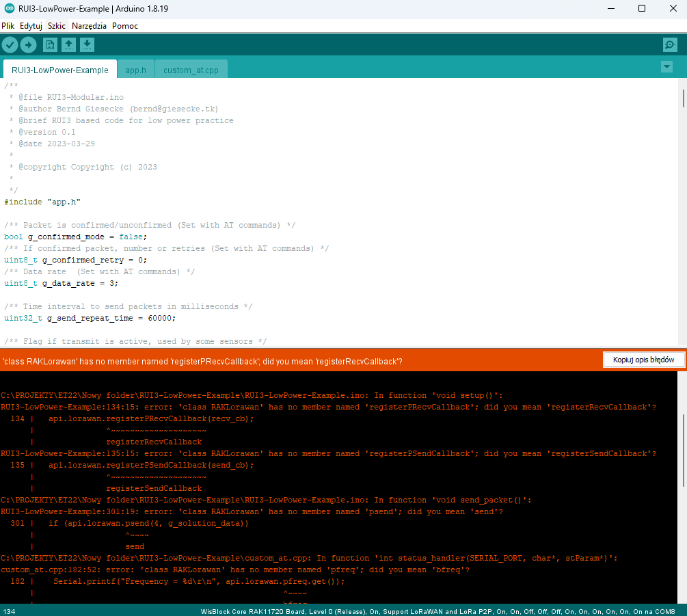
Task: Open the Narzędzia menu
Action: (89, 26)
